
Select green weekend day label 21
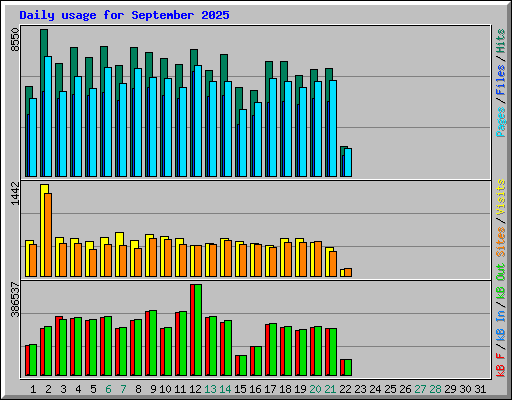tap(330, 389)
